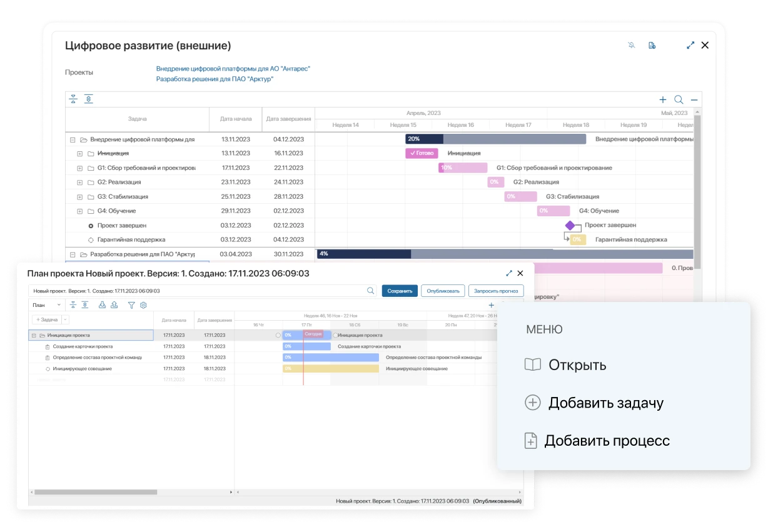This screenshot has width=768, height=532.
Task: Click the muted bell notification icon
Action: pyautogui.click(x=632, y=45)
